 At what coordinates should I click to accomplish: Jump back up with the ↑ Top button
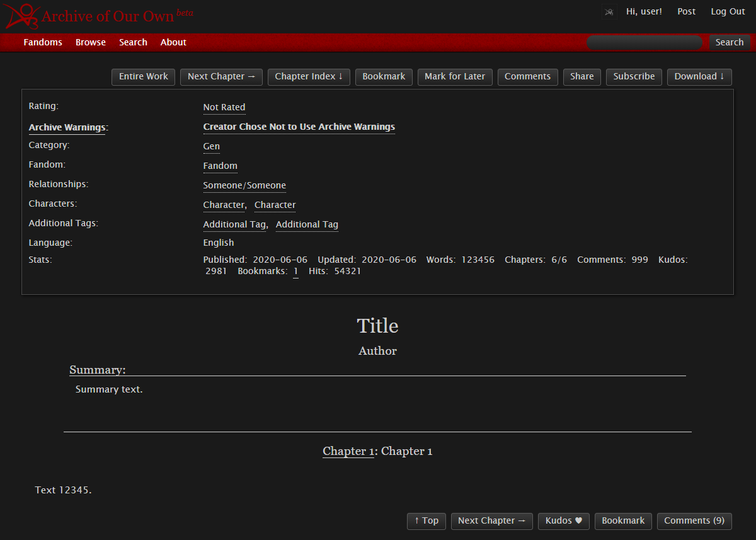click(426, 520)
